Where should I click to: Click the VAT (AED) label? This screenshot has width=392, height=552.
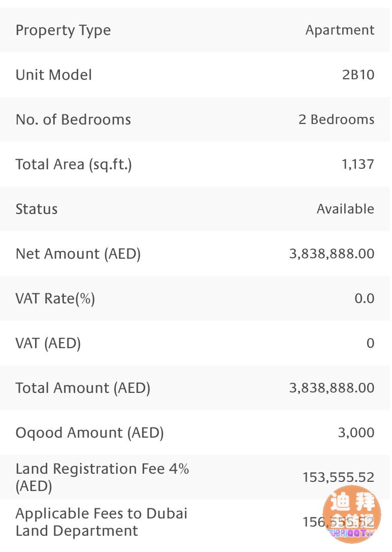point(48,344)
